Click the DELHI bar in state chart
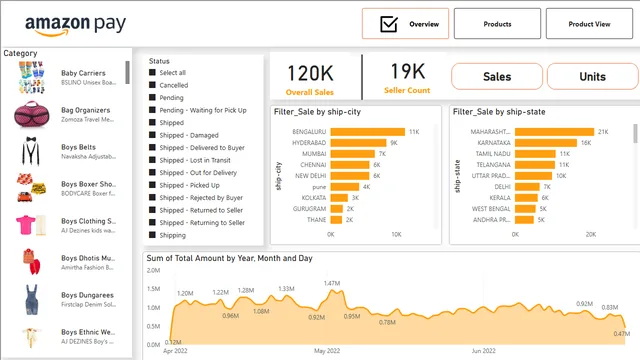 coord(527,187)
